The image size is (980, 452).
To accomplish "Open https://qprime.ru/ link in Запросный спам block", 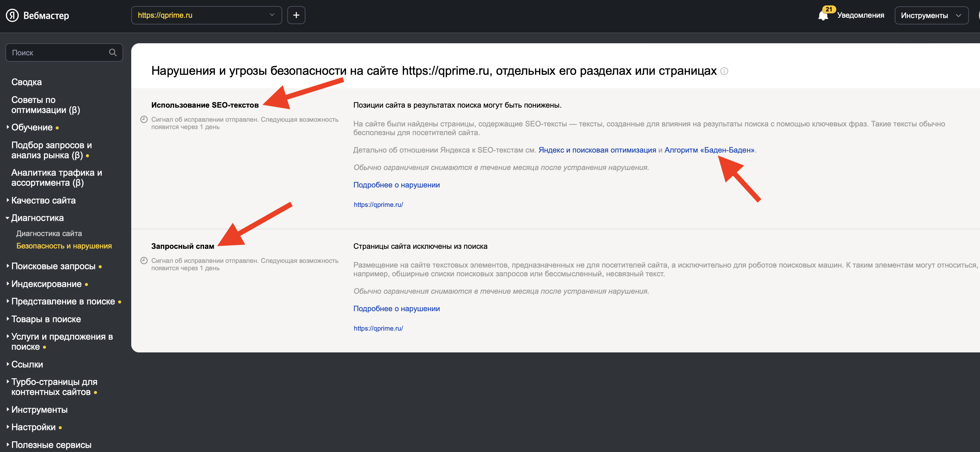I will tap(378, 329).
